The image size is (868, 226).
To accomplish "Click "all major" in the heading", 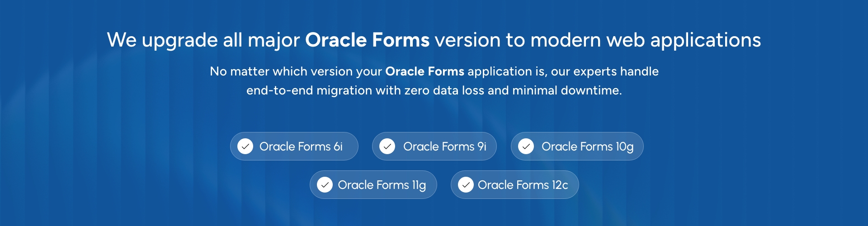I will pyautogui.click(x=261, y=40).
